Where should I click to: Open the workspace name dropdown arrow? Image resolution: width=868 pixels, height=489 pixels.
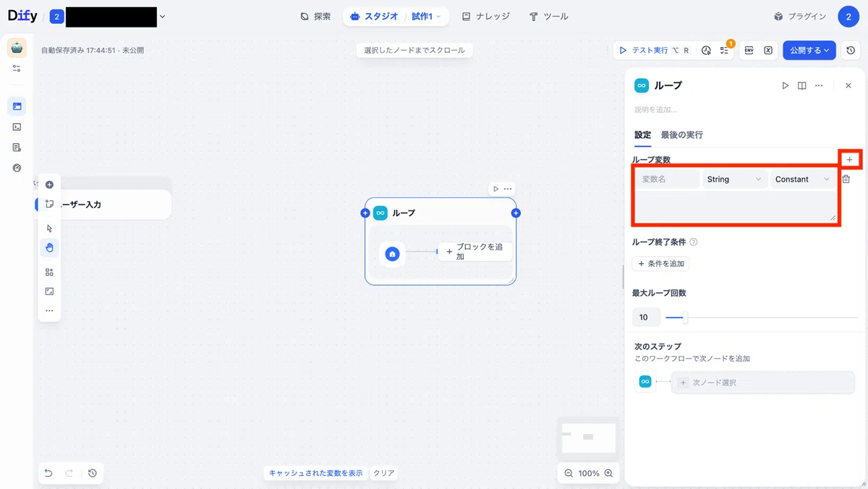(162, 16)
